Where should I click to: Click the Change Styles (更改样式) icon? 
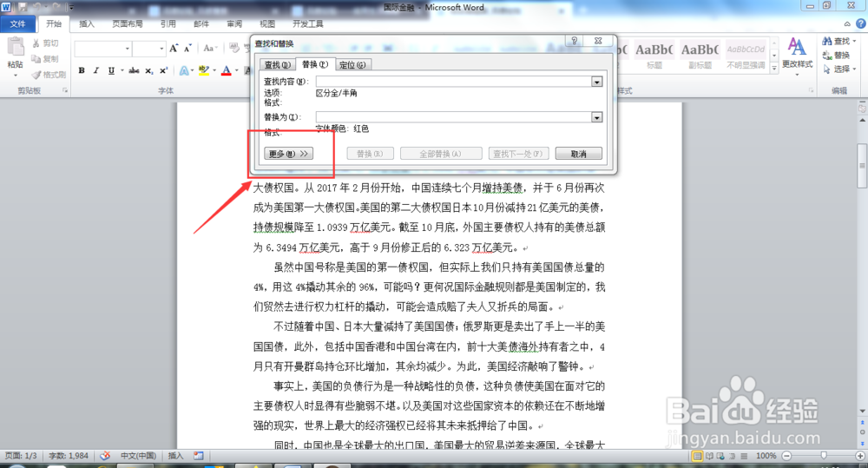(x=797, y=47)
